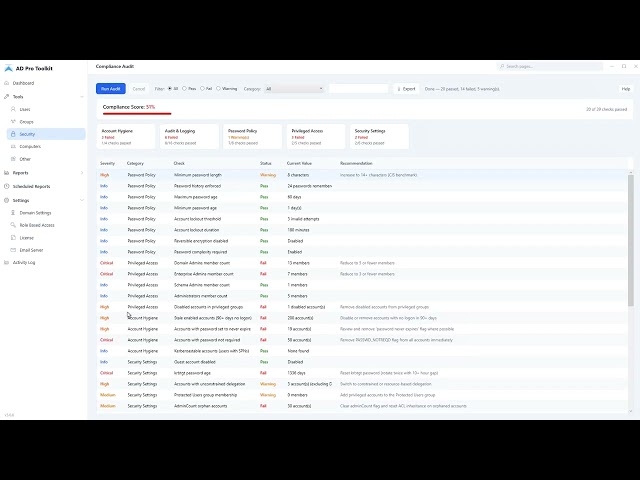The image size is (640, 480).
Task: Select the Accounts with password not required row
Action: coord(362,340)
